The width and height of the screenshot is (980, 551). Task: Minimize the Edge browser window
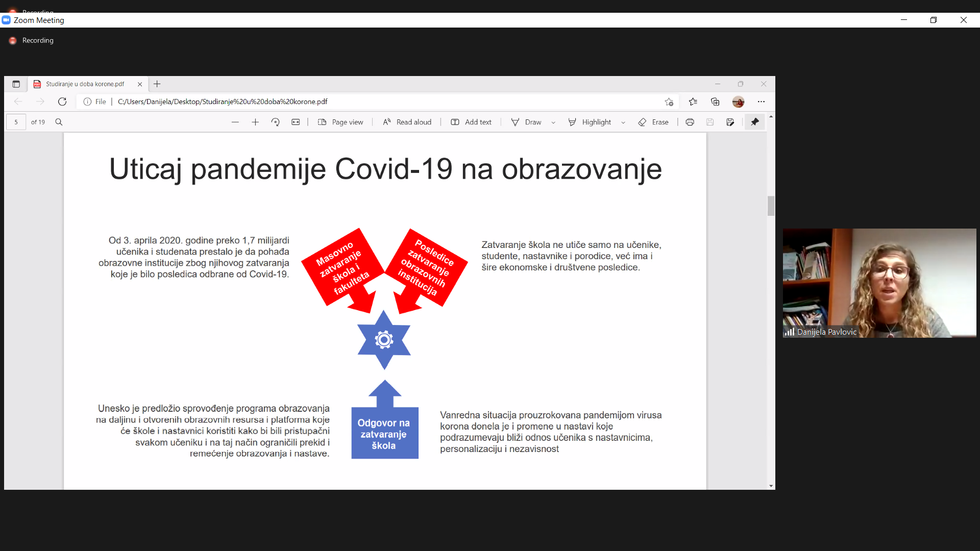click(718, 84)
